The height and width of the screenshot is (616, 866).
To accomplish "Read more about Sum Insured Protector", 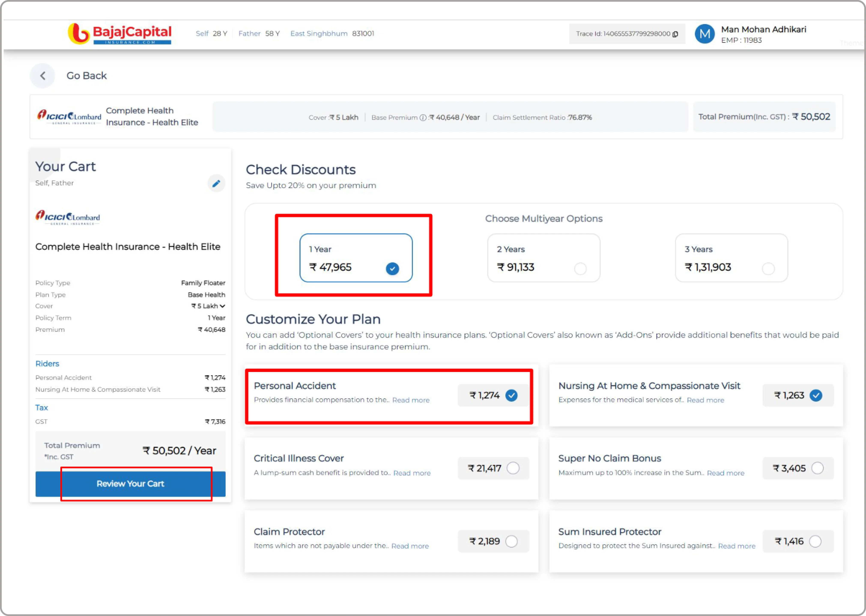I will pos(736,546).
